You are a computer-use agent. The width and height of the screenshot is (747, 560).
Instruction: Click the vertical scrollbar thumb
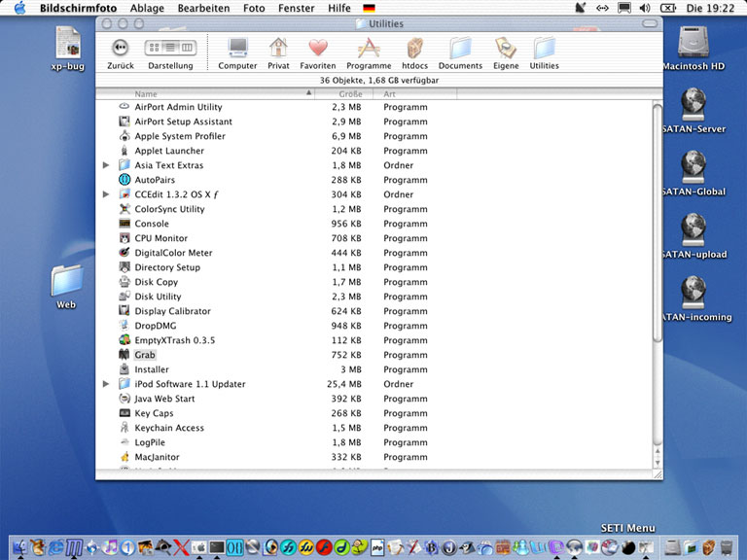coord(658,223)
